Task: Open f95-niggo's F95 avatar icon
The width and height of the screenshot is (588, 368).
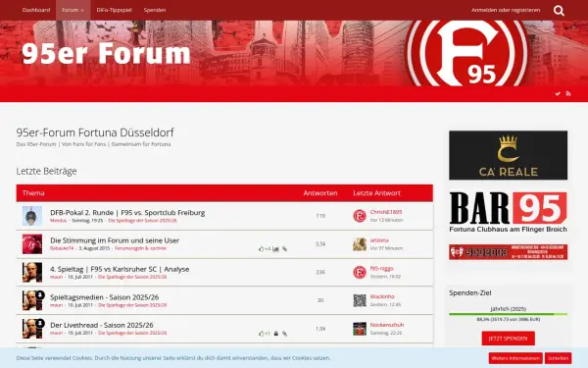Action: [x=360, y=272]
